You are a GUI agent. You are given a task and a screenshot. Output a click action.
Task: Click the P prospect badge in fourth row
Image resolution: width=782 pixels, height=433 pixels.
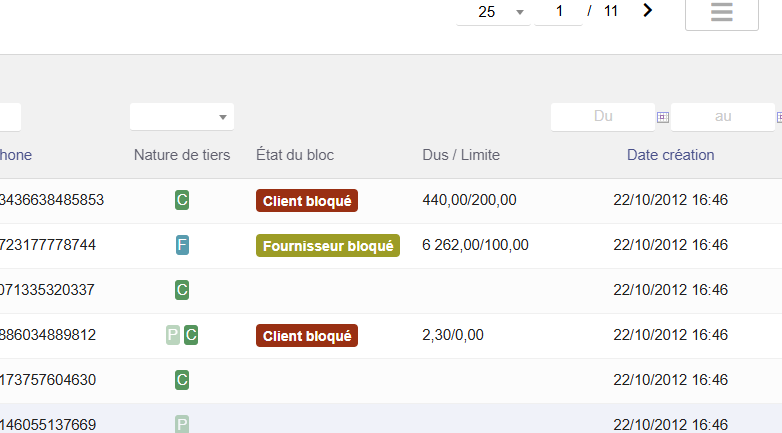click(x=173, y=335)
